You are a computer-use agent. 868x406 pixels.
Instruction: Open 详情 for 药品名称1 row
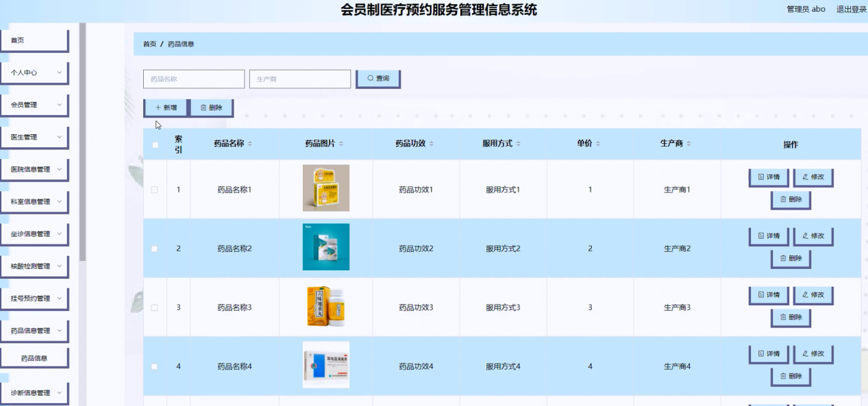[769, 177]
